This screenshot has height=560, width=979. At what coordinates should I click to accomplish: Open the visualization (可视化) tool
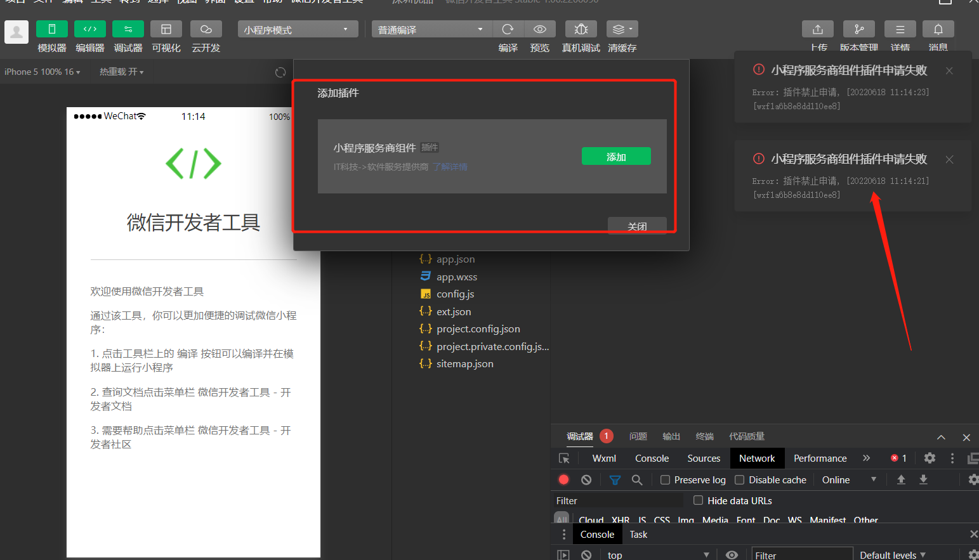(x=166, y=29)
